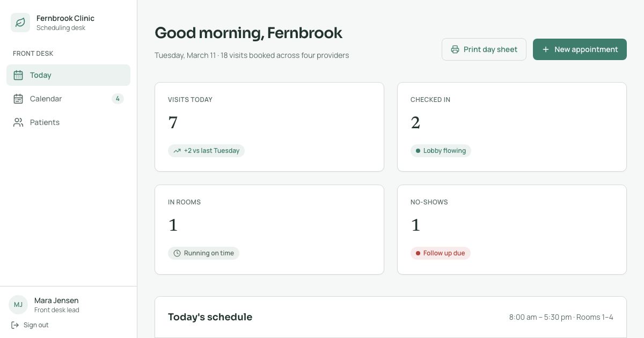Click the Checked In value 2
This screenshot has height=338, width=644.
coord(415,123)
